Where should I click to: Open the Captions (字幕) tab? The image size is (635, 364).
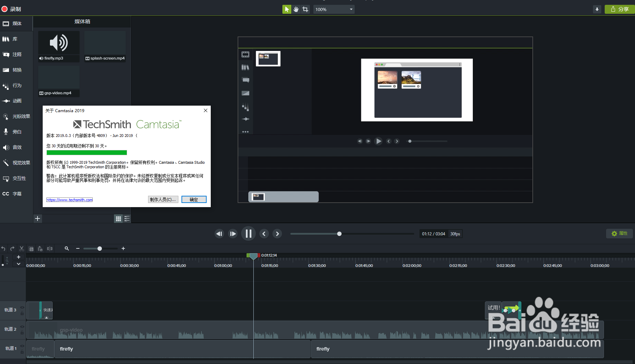point(16,194)
